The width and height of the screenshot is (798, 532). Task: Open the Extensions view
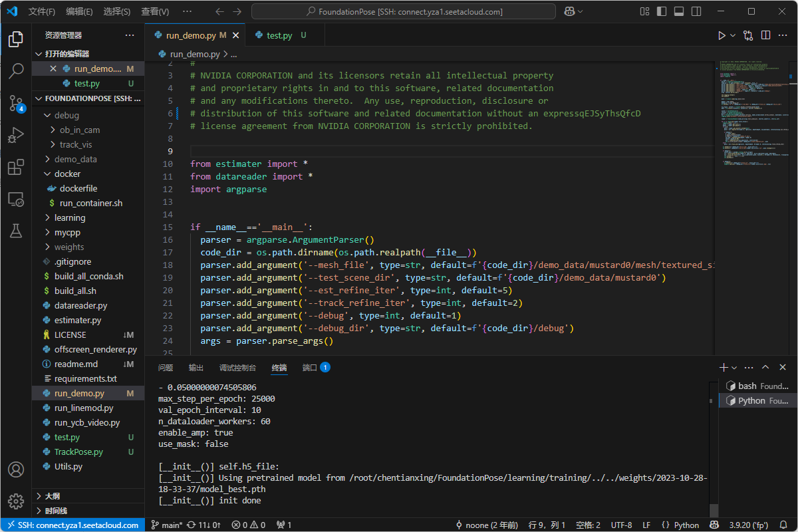16,167
